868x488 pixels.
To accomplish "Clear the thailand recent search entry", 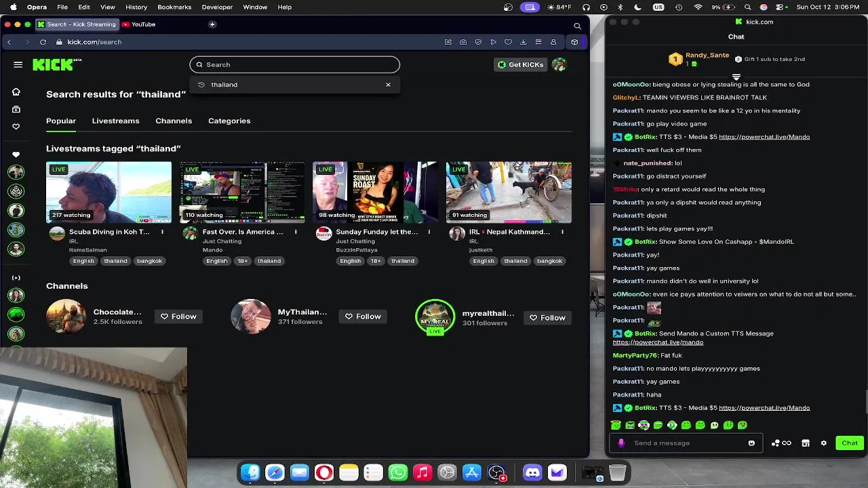I will pos(388,85).
